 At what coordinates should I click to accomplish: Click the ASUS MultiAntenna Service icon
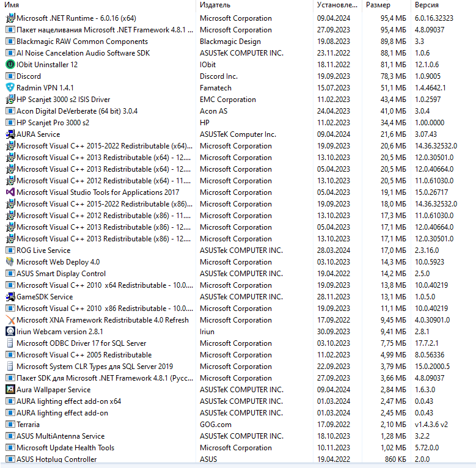click(x=10, y=436)
